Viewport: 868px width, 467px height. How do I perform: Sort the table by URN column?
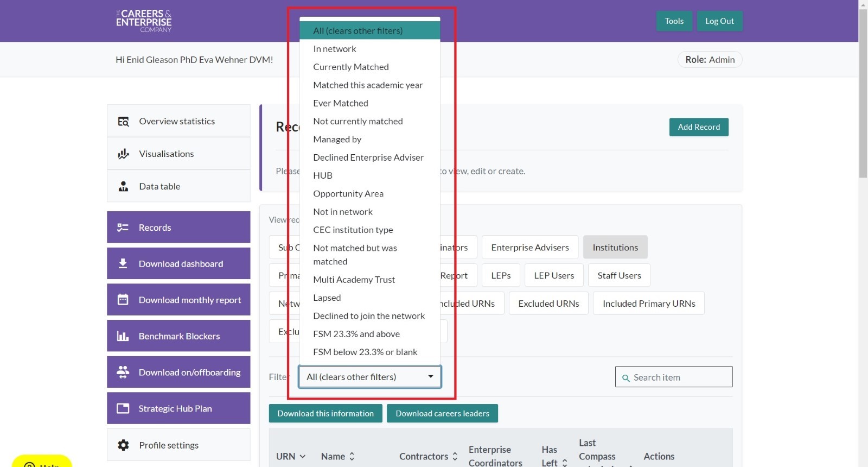(291, 457)
